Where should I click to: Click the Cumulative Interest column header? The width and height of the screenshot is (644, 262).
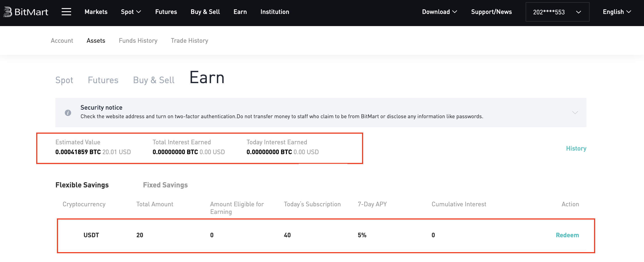point(459,204)
